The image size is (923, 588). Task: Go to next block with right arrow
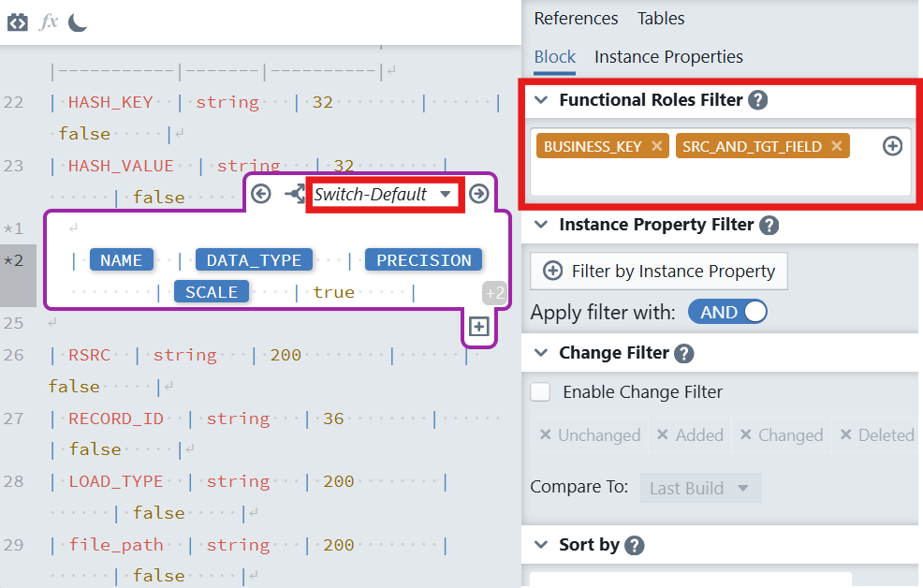pos(479,194)
